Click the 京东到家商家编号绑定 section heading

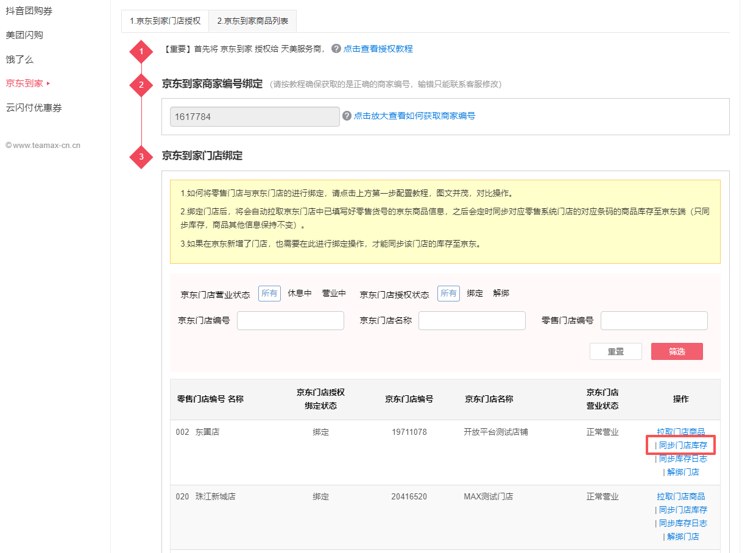coord(212,84)
